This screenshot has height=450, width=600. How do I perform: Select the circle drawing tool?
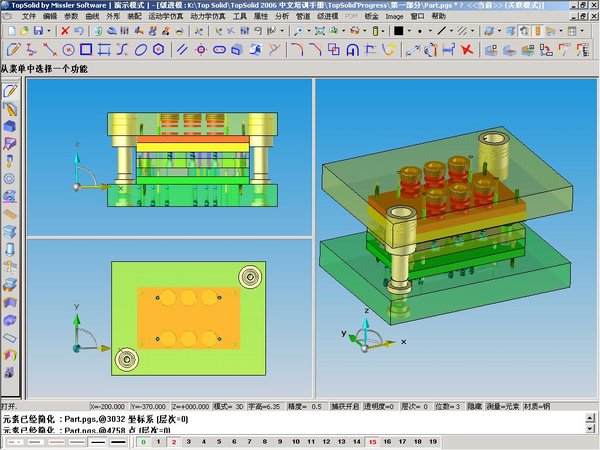(68, 49)
